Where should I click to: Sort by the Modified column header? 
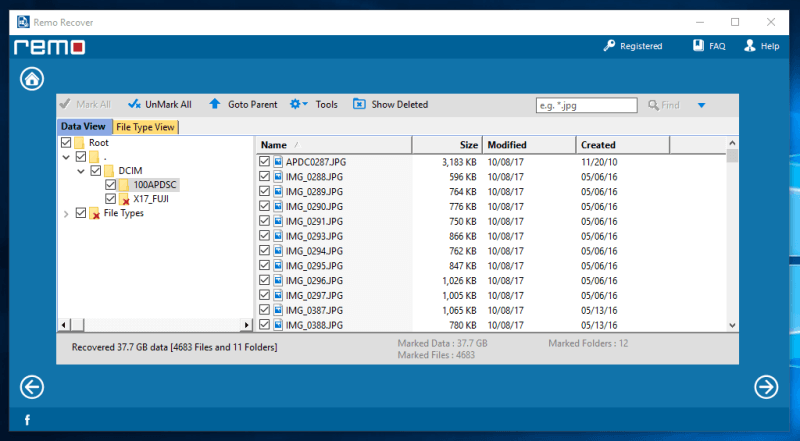pyautogui.click(x=529, y=145)
